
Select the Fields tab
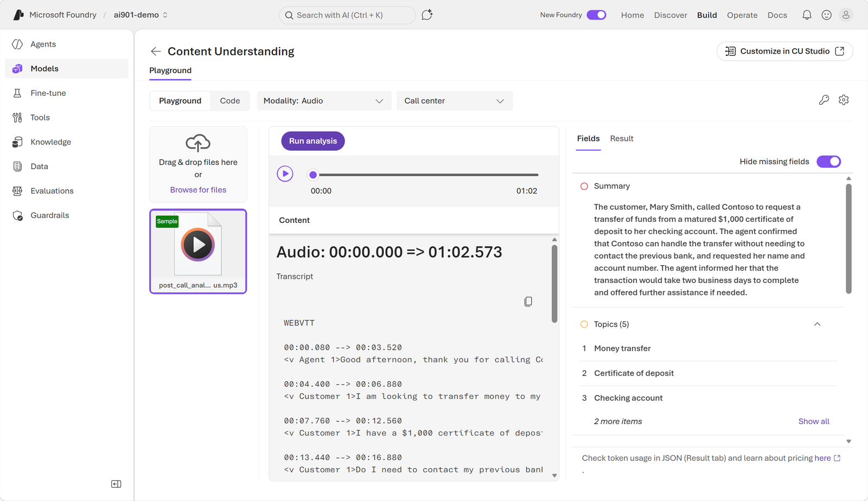pyautogui.click(x=588, y=139)
